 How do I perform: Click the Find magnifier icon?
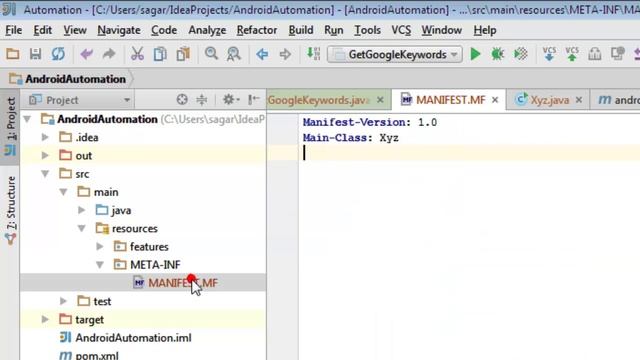[211, 53]
